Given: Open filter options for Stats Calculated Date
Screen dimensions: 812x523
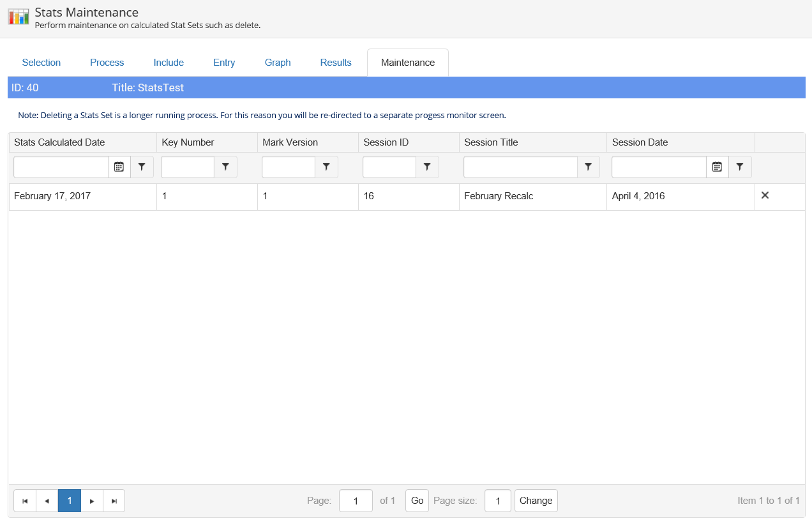Looking at the screenshot, I should (142, 167).
